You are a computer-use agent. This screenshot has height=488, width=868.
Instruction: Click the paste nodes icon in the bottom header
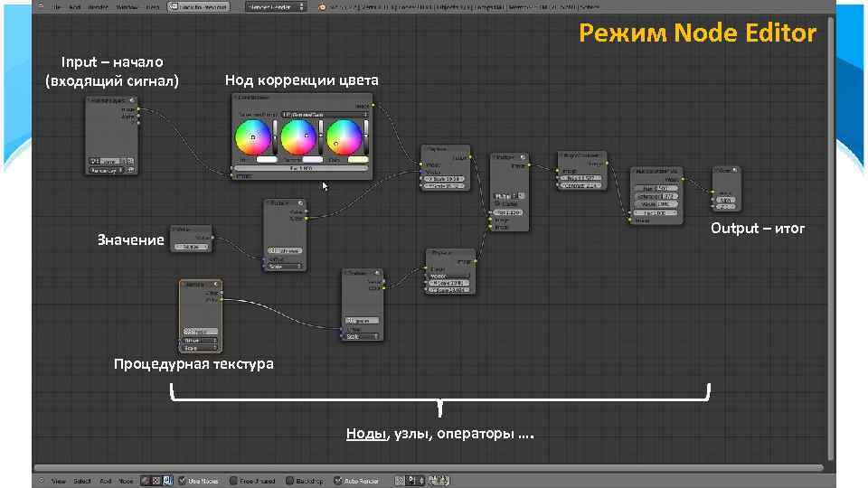[444, 481]
